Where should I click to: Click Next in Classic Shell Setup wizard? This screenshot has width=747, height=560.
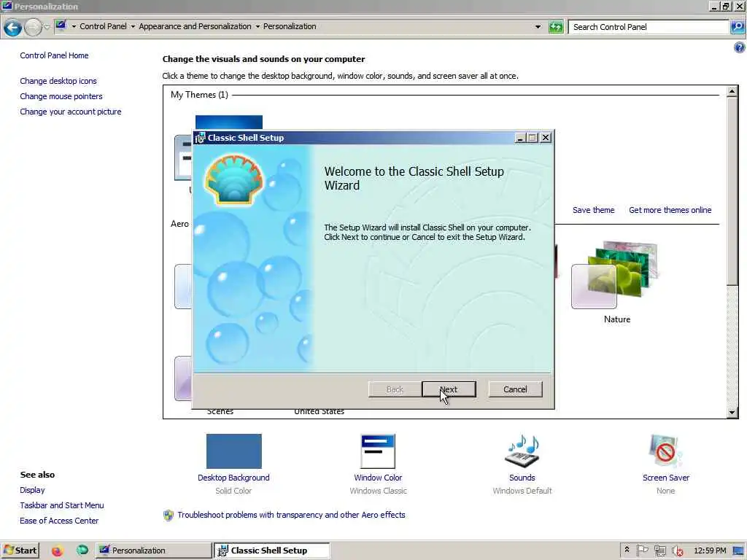click(449, 389)
